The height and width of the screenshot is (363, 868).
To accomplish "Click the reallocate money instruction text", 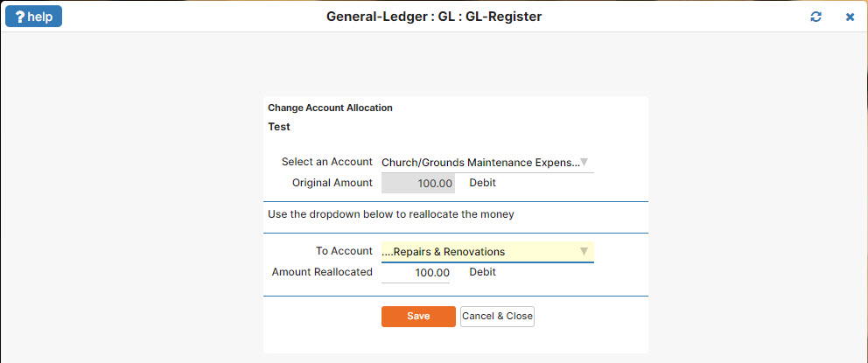I will pos(390,214).
